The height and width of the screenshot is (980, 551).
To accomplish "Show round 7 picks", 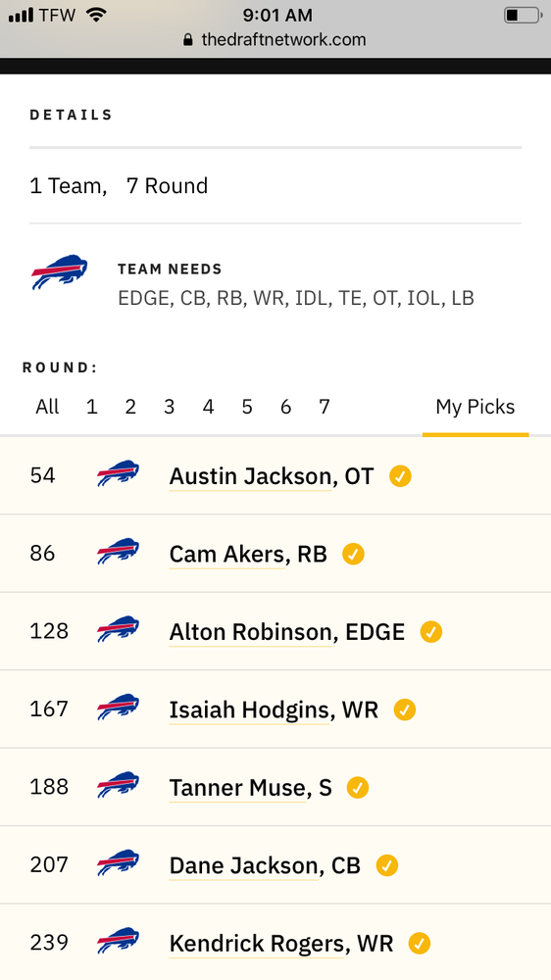I will 324,407.
